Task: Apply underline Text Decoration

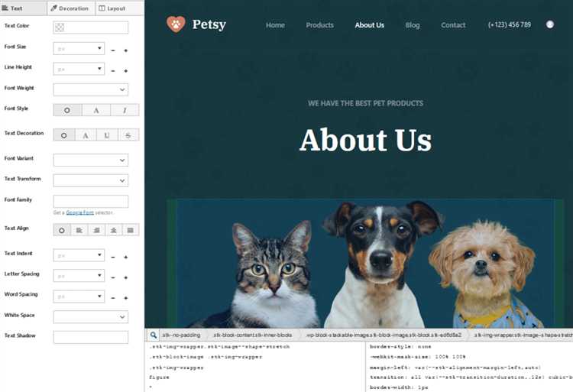Action: [x=107, y=134]
